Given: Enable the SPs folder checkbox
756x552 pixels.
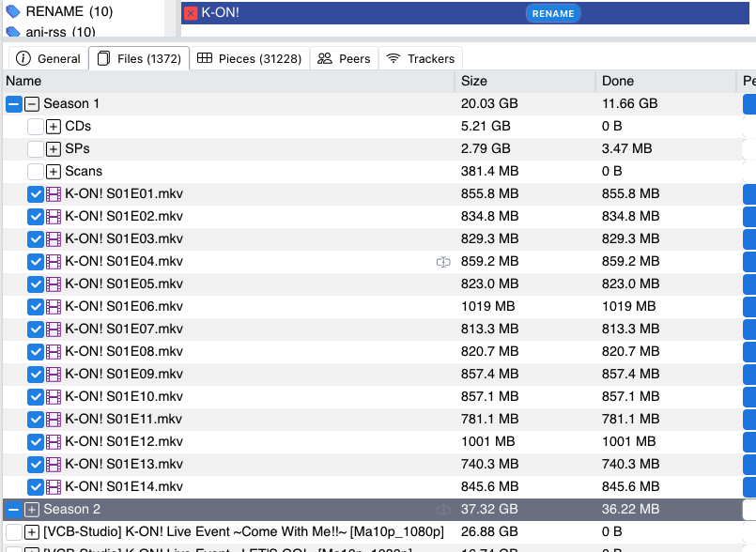Looking at the screenshot, I should click(x=36, y=149).
